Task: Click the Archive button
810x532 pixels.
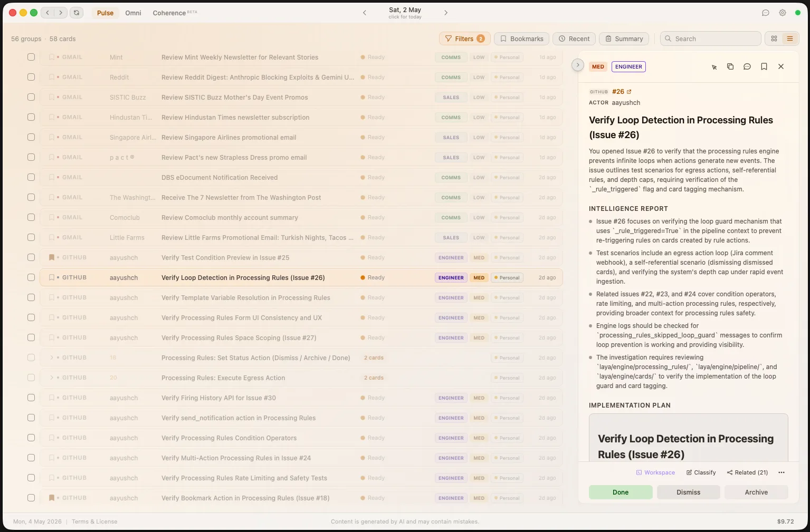Action: point(756,492)
